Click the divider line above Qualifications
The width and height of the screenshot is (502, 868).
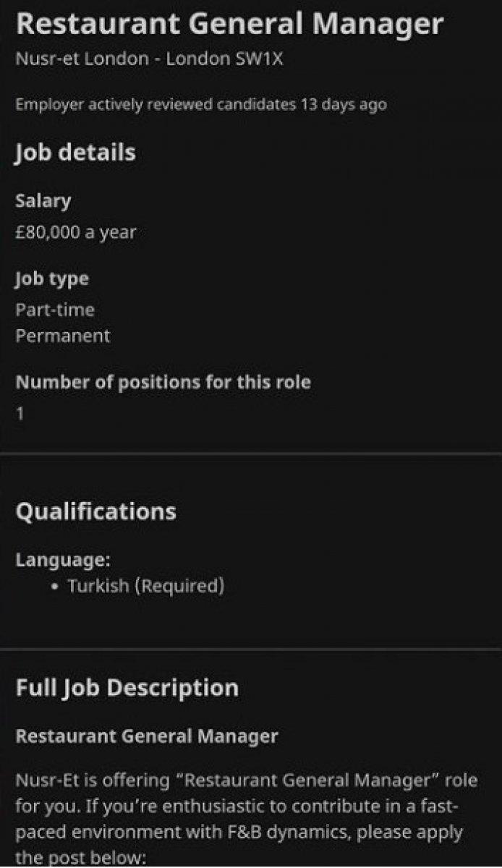point(251,454)
